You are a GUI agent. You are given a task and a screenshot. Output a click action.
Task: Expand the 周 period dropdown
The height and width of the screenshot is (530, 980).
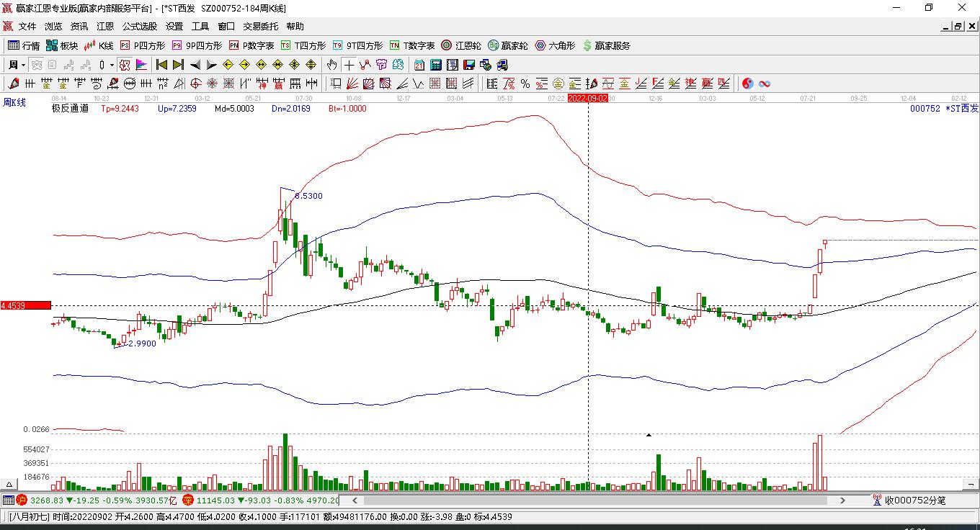17,65
